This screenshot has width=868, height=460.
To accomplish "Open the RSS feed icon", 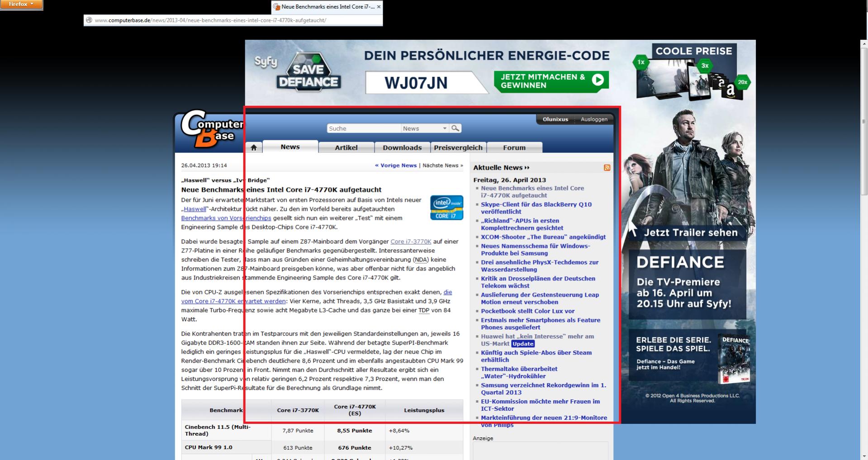I will point(607,168).
